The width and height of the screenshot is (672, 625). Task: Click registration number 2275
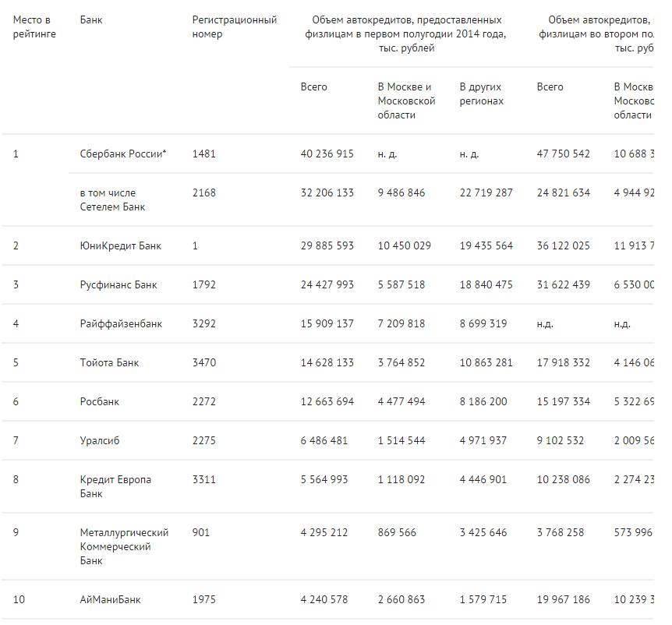coord(204,441)
